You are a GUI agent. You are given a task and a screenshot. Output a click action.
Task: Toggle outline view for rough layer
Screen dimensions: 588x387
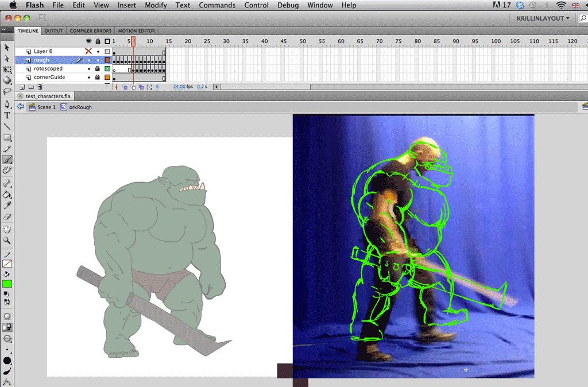[107, 60]
